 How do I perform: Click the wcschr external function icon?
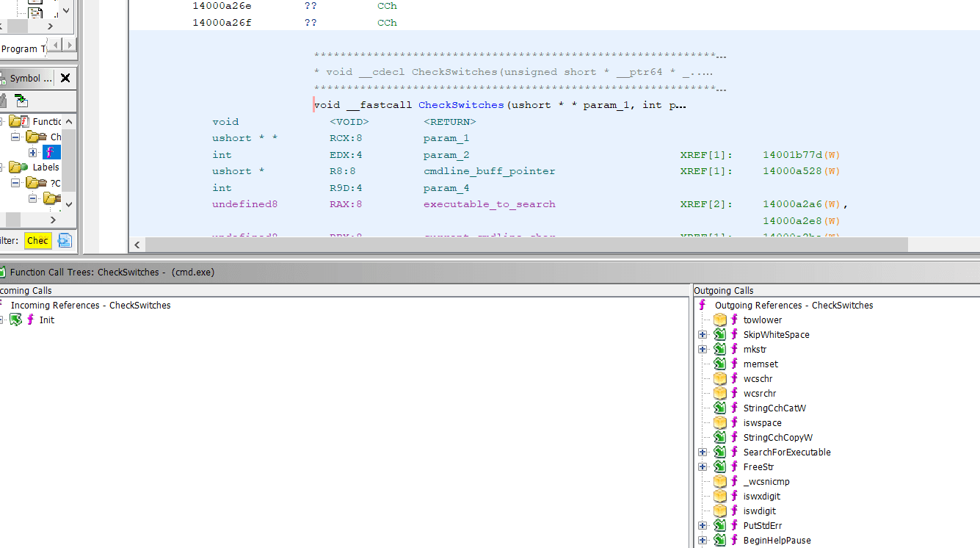coord(720,379)
